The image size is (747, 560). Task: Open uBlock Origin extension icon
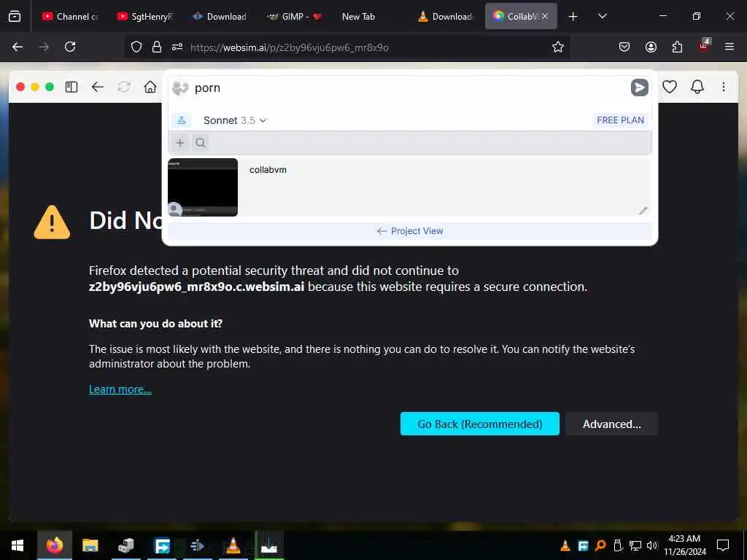tap(704, 46)
